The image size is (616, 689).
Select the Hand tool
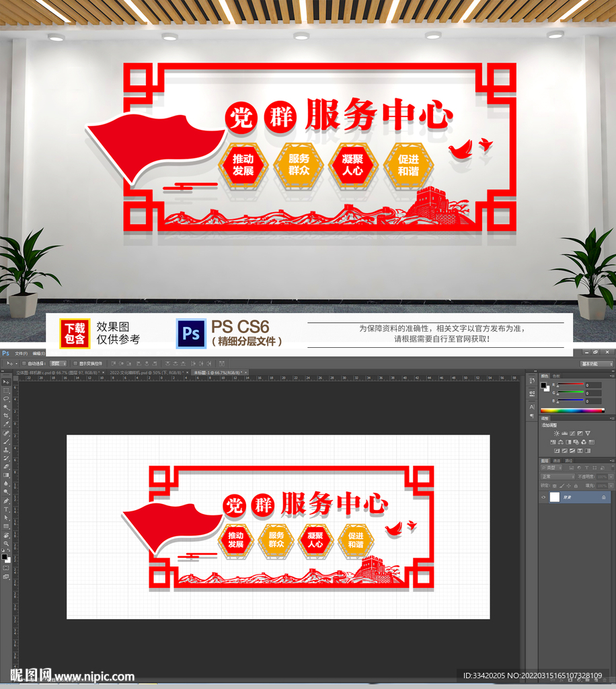click(6, 535)
